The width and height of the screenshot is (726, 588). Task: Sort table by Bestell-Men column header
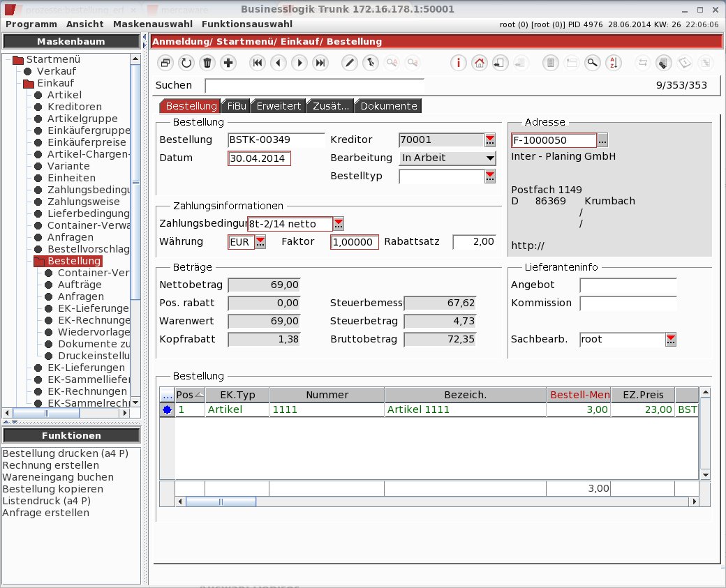pos(579,395)
